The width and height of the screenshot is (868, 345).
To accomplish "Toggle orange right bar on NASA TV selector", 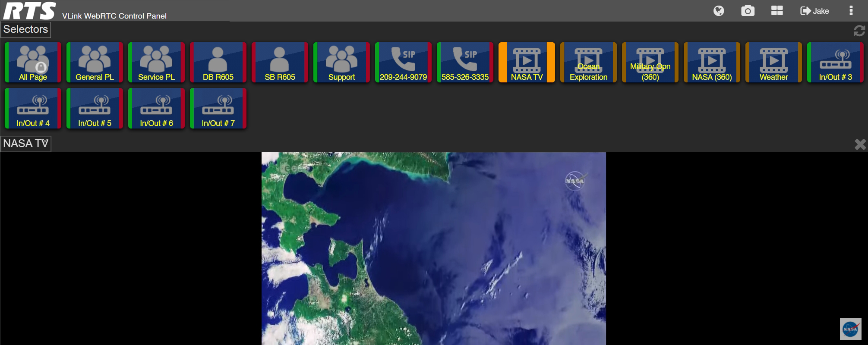I will [551, 62].
